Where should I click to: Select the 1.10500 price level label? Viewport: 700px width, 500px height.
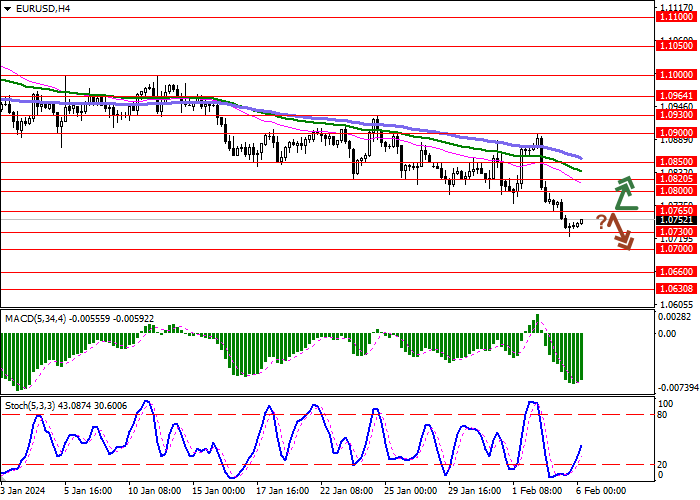tap(677, 46)
